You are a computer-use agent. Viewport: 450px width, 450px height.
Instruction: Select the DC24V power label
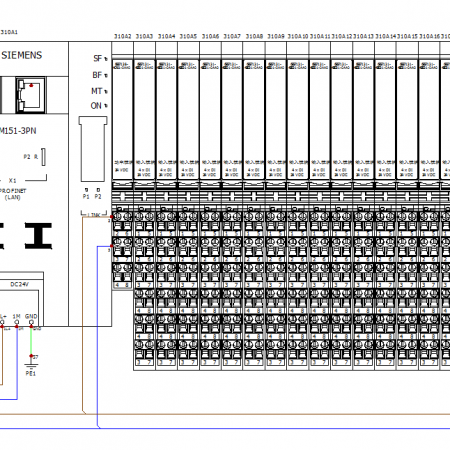19,284
